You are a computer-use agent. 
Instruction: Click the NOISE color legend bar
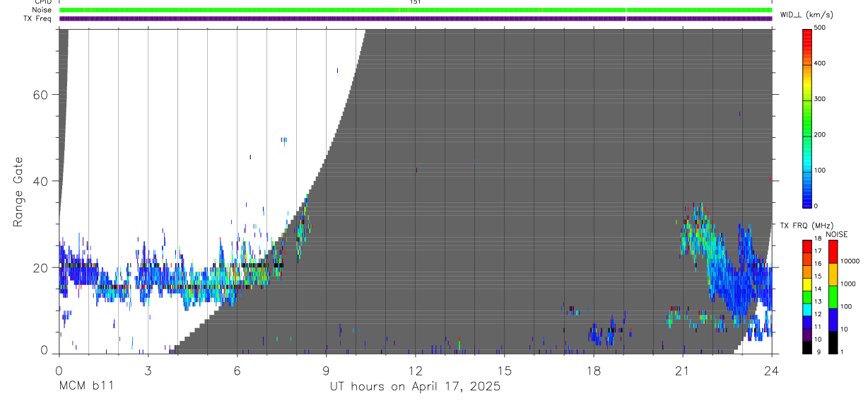[x=833, y=296]
